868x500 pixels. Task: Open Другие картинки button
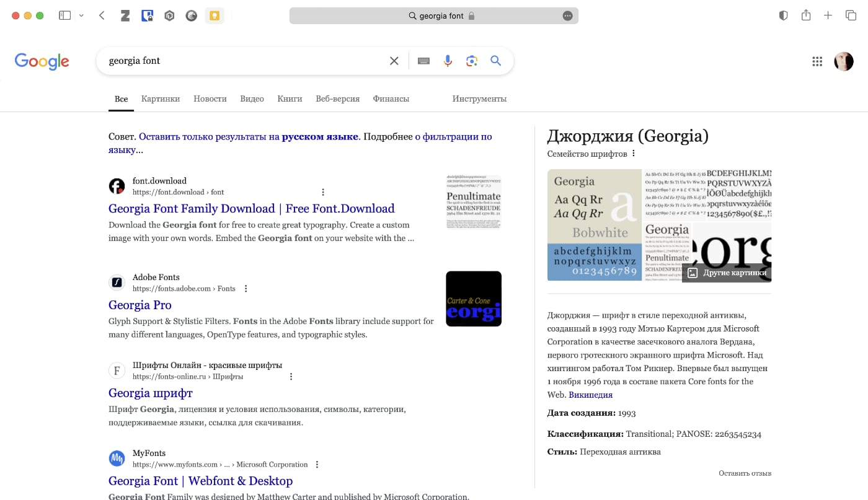(x=727, y=273)
